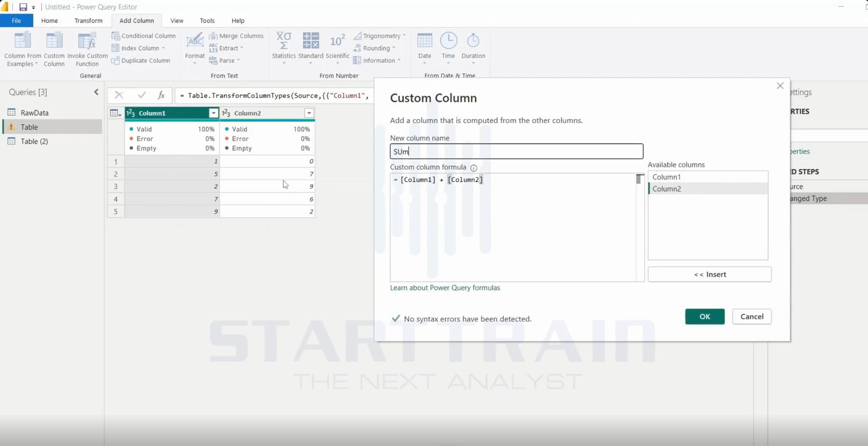Switch to the View tab
Image resolution: width=868 pixels, height=446 pixels.
[177, 20]
